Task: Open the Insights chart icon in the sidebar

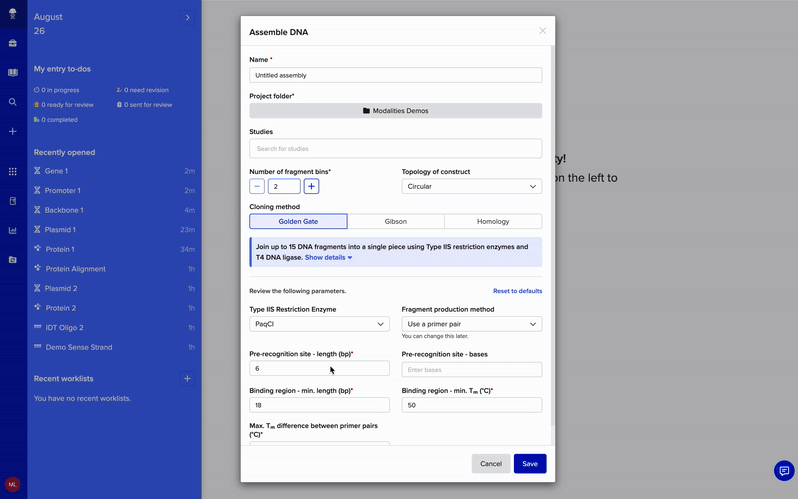Action: 13,231
